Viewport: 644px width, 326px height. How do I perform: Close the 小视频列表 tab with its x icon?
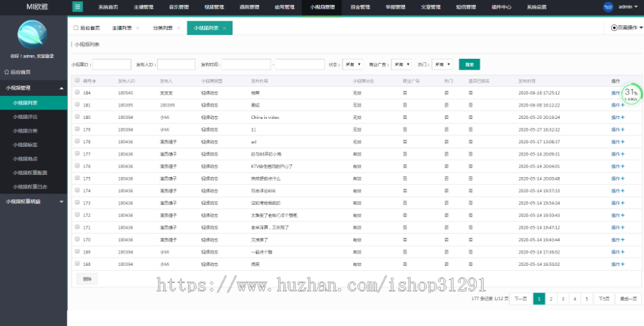(x=224, y=28)
